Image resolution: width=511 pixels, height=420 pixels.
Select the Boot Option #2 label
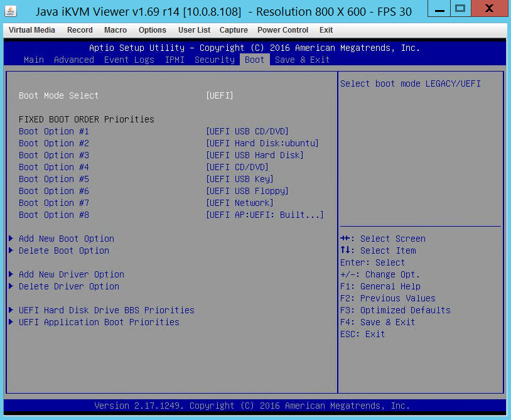tap(54, 143)
